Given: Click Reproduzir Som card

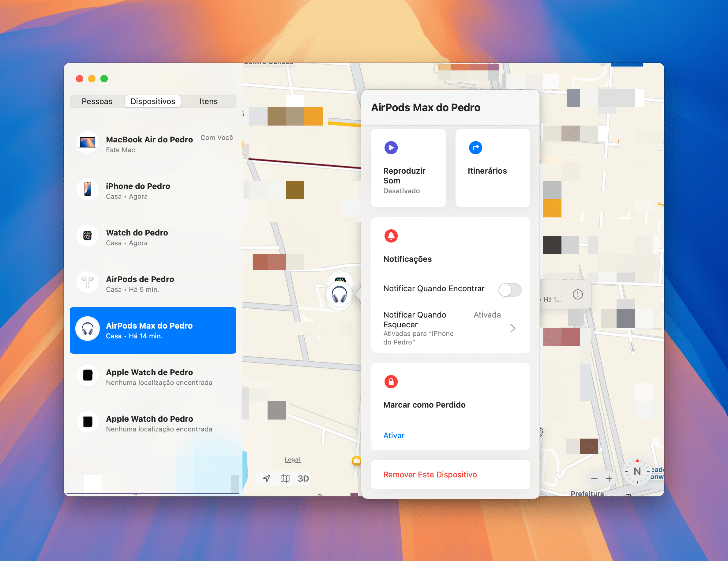Looking at the screenshot, I should [408, 168].
